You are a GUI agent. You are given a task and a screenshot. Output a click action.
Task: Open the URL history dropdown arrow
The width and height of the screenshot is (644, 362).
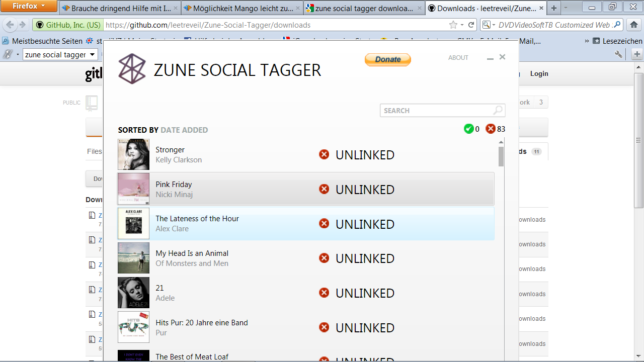(x=462, y=25)
